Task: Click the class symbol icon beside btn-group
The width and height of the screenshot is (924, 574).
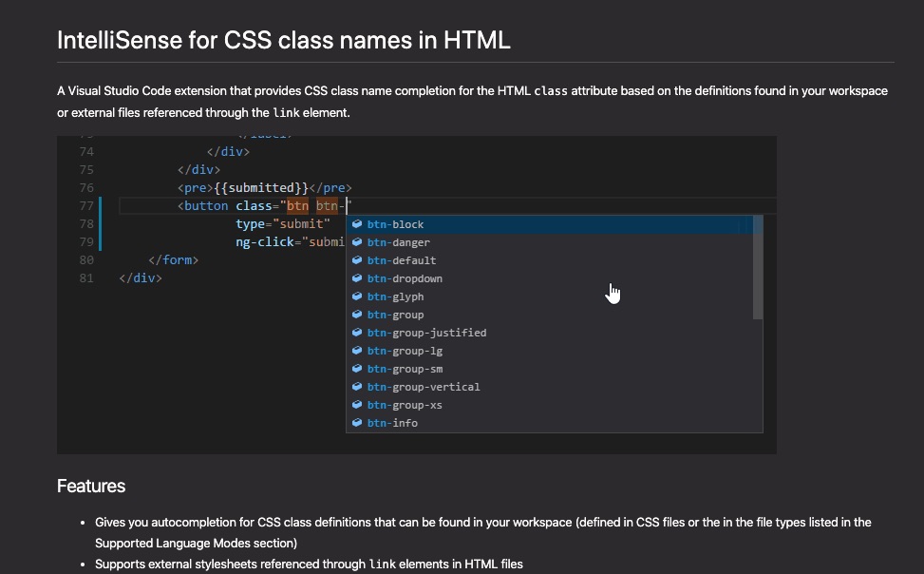Action: click(x=356, y=315)
